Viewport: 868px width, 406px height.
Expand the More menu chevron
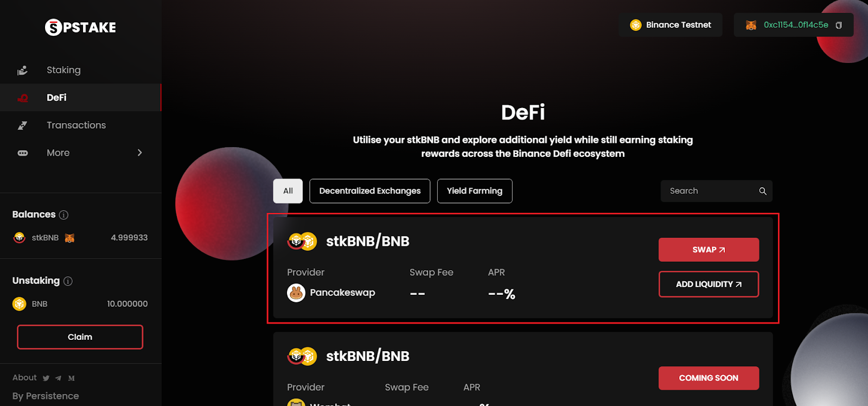click(x=139, y=153)
